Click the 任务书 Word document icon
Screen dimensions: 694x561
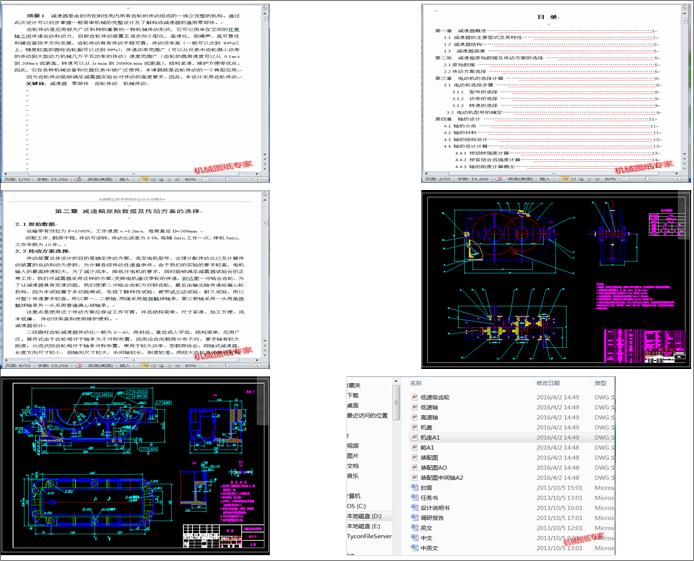coord(415,498)
